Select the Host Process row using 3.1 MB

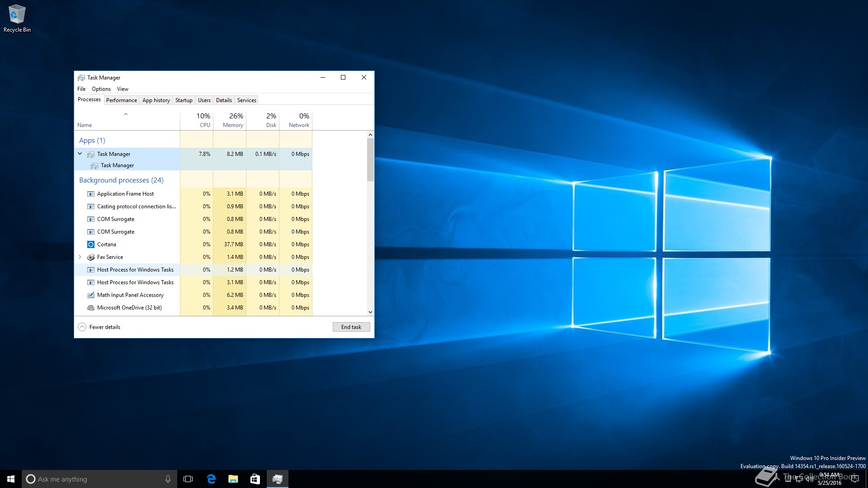click(x=193, y=282)
